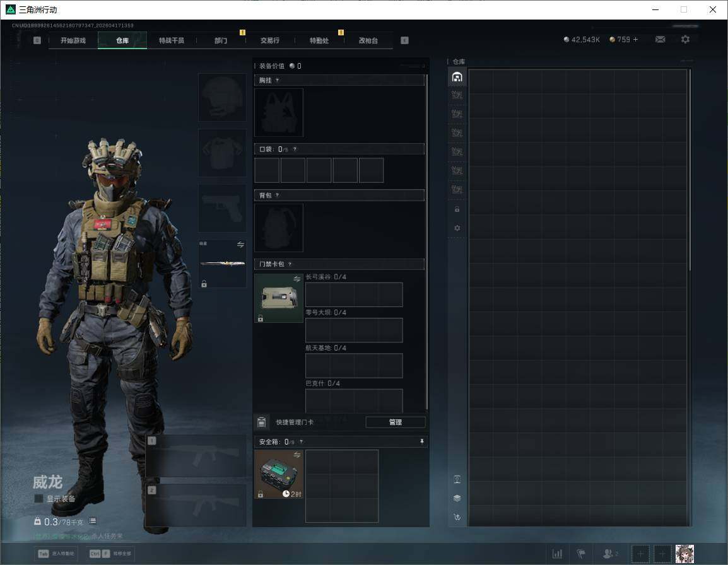Click swap arrows on the secure container
The height and width of the screenshot is (565, 728).
pos(297,455)
